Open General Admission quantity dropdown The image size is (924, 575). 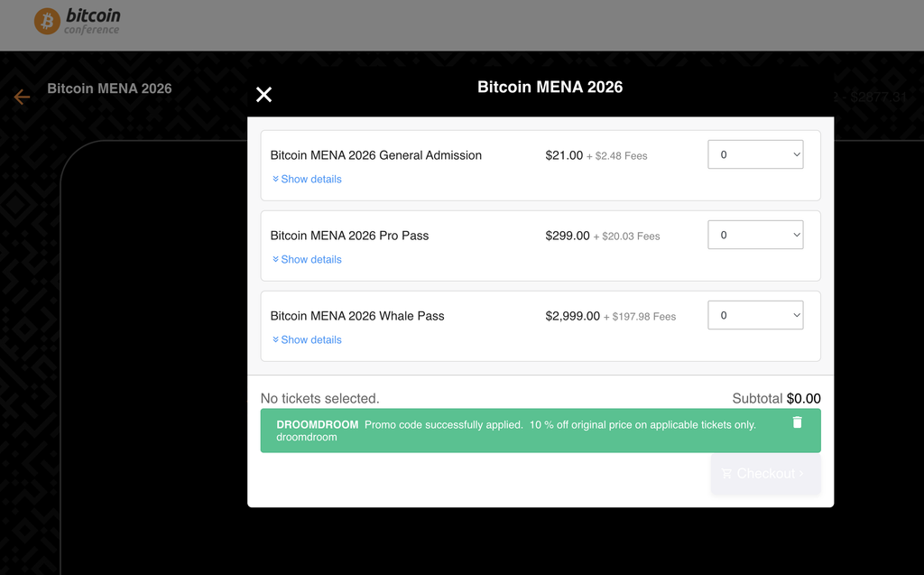click(755, 154)
